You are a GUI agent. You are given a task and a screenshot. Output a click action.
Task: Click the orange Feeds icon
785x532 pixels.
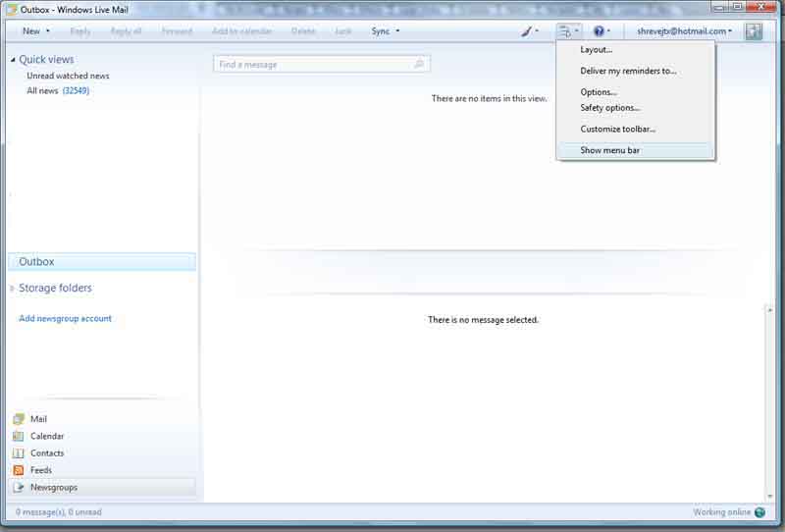click(19, 470)
